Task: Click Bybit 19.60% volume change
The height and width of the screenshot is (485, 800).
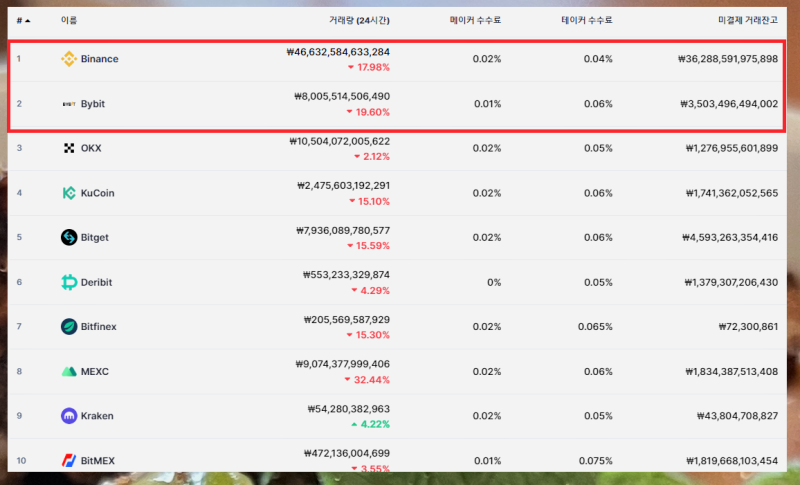Action: tap(368, 112)
